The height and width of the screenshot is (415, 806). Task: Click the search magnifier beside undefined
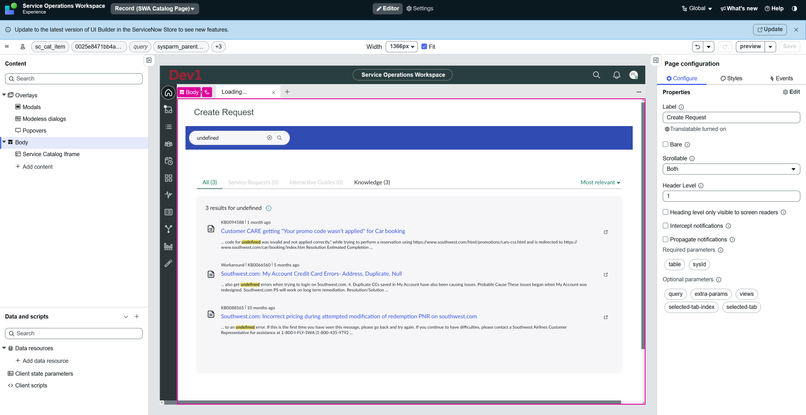pos(280,138)
